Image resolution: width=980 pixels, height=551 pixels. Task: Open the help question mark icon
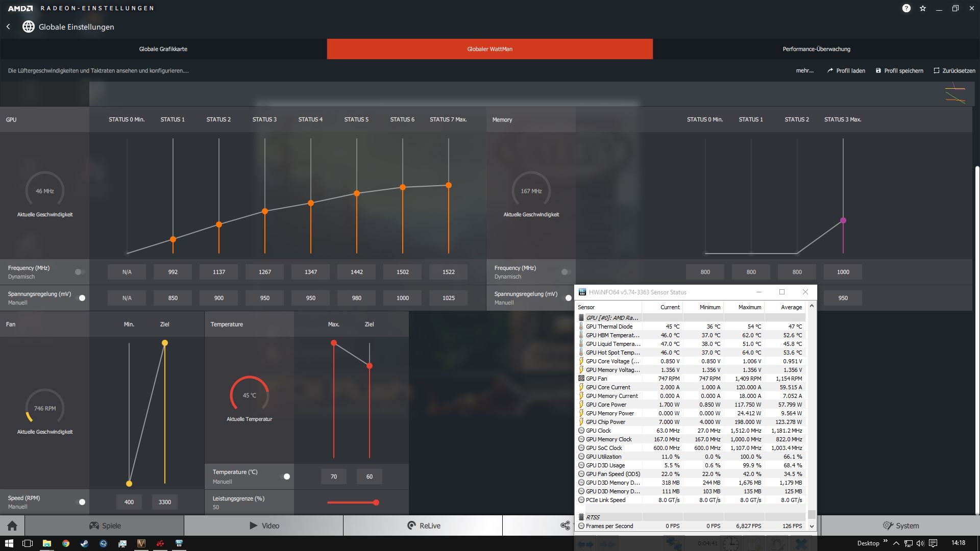[906, 8]
